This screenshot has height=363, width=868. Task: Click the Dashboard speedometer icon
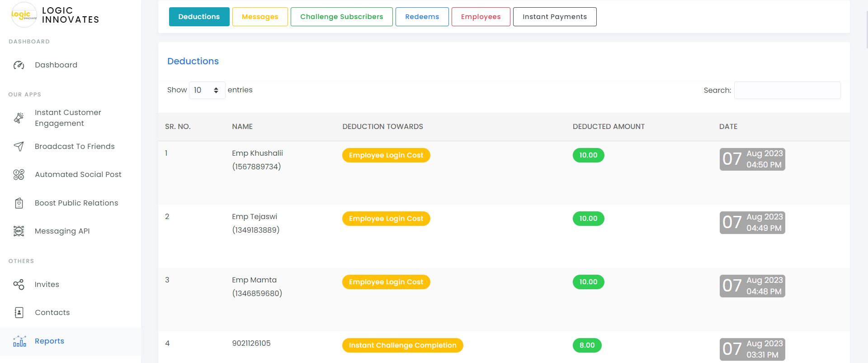tap(19, 65)
